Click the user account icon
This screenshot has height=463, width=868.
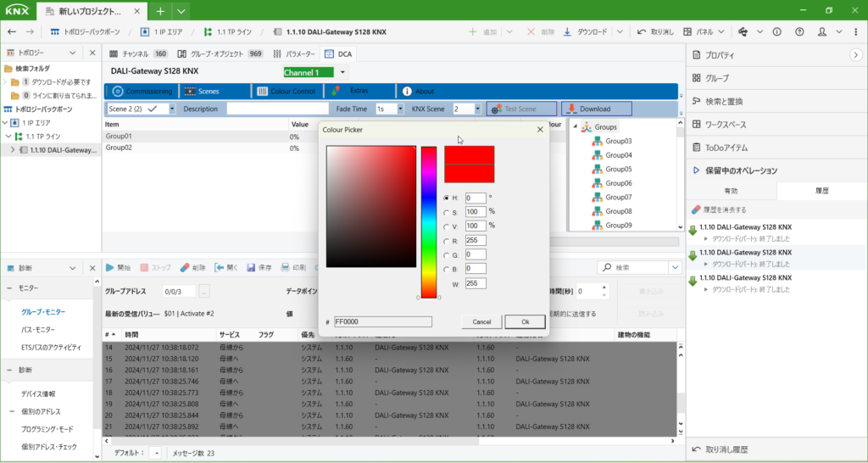822,32
